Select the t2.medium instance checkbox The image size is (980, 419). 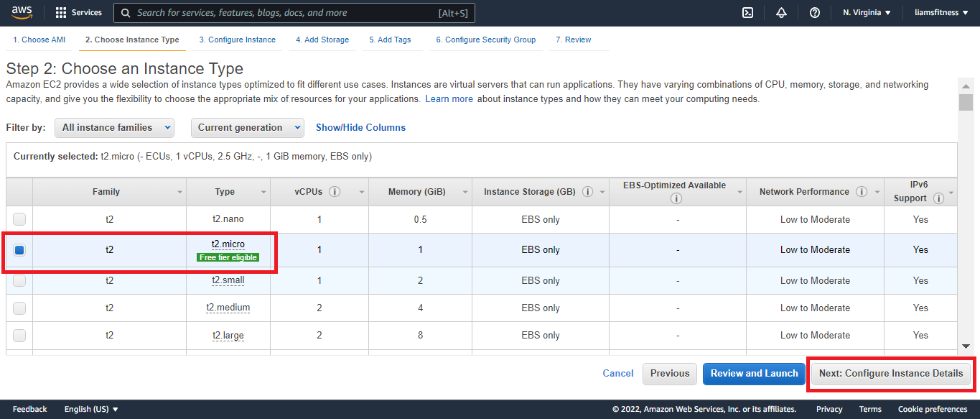19,308
